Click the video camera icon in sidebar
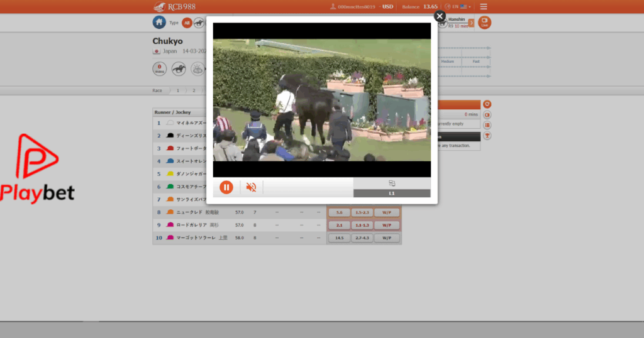This screenshot has width=644, height=338. point(487,114)
